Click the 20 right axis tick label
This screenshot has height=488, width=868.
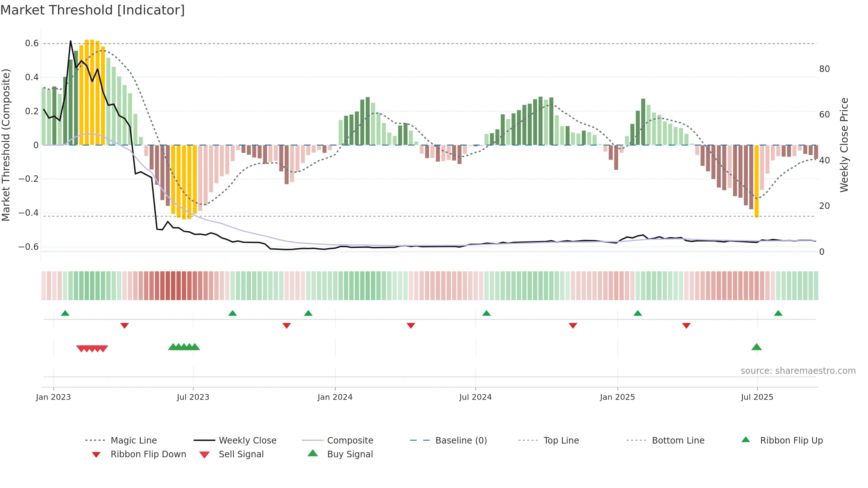[825, 206]
